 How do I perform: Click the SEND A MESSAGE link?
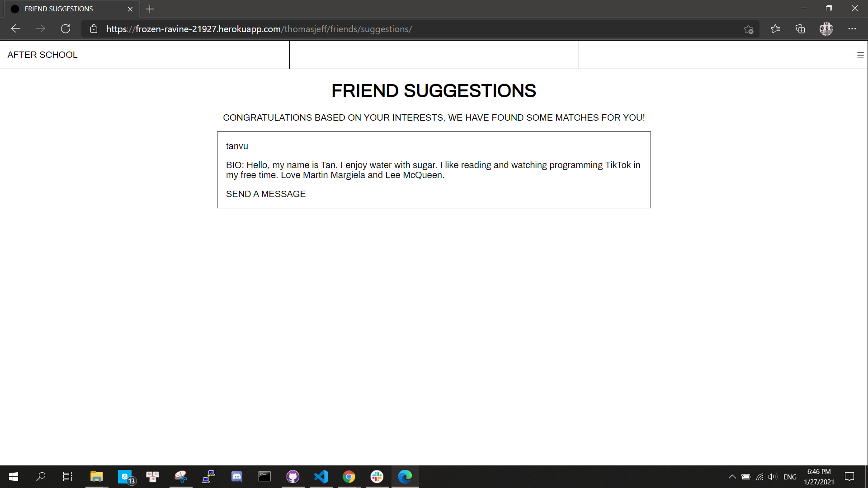266,194
